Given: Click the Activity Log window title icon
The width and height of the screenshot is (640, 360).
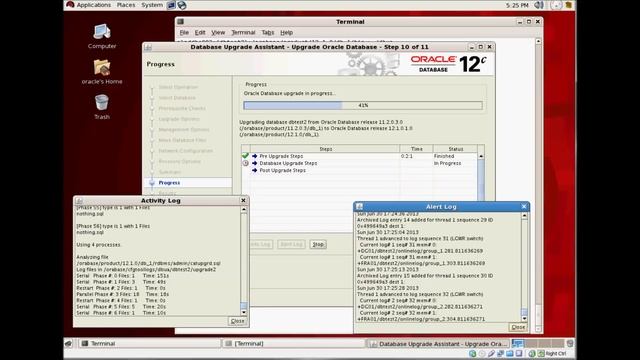Looking at the screenshot, I should click(80, 200).
